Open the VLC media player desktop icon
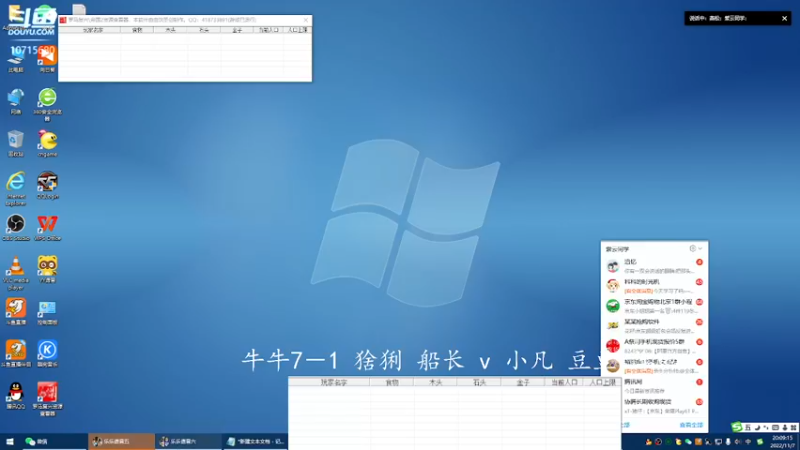800x450 pixels. click(16, 272)
